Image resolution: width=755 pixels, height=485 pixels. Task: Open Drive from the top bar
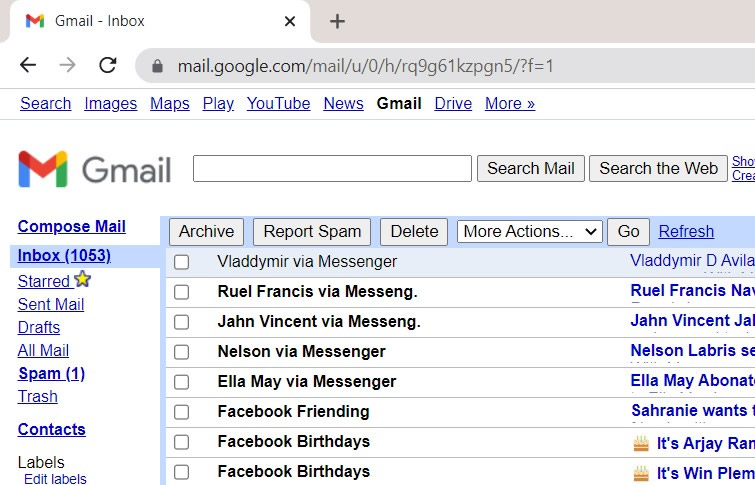pyautogui.click(x=453, y=104)
